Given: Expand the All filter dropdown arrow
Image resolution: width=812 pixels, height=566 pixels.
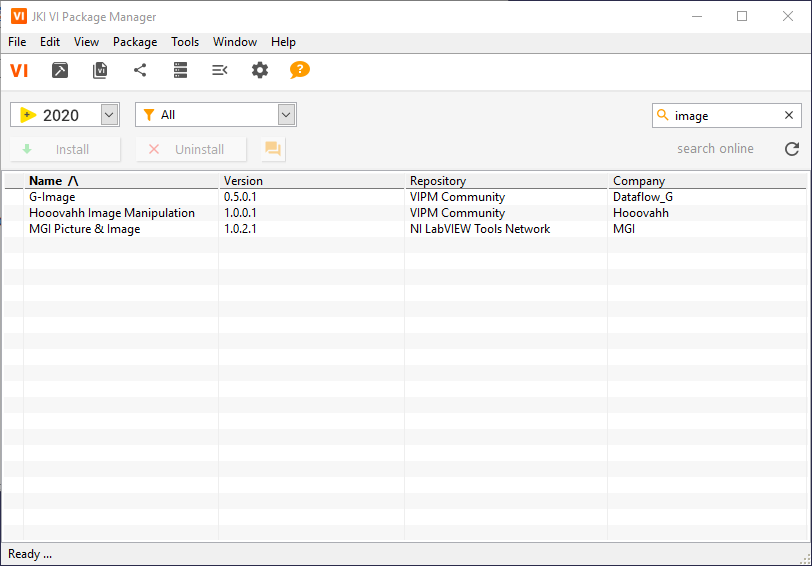Looking at the screenshot, I should pyautogui.click(x=286, y=114).
